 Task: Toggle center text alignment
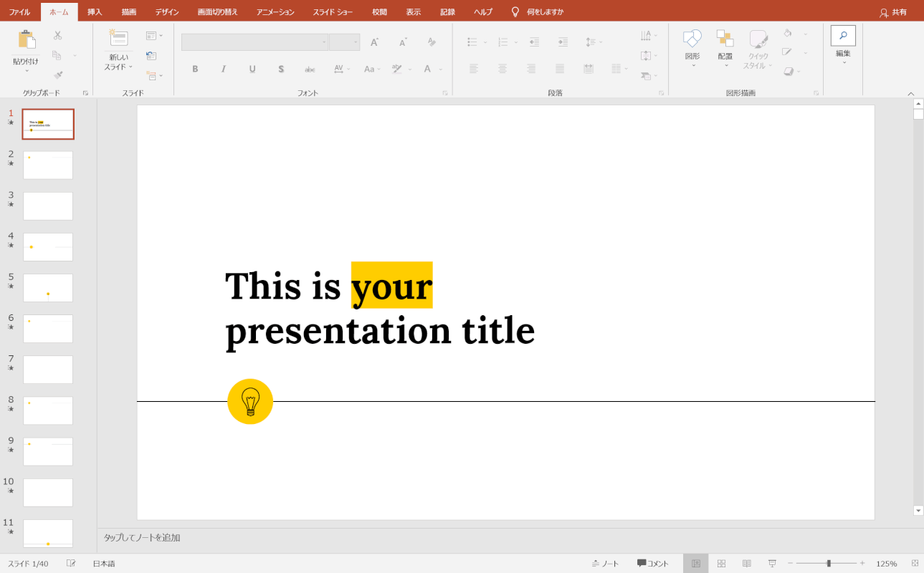click(503, 69)
